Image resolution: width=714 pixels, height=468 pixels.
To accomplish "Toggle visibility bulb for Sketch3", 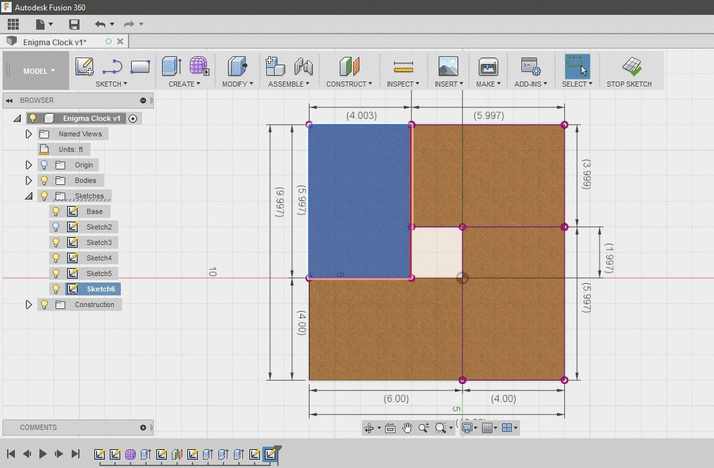I will pyautogui.click(x=56, y=242).
